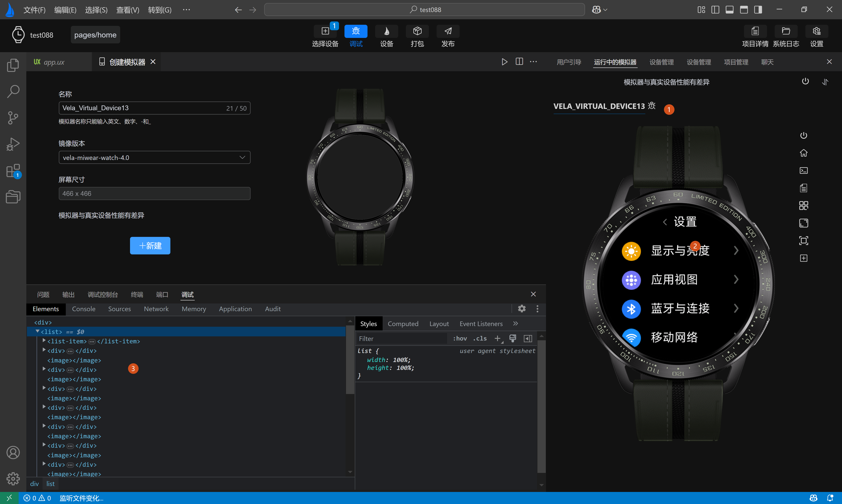Open the 文件(F) menu
This screenshot has height=504, width=842.
click(34, 10)
